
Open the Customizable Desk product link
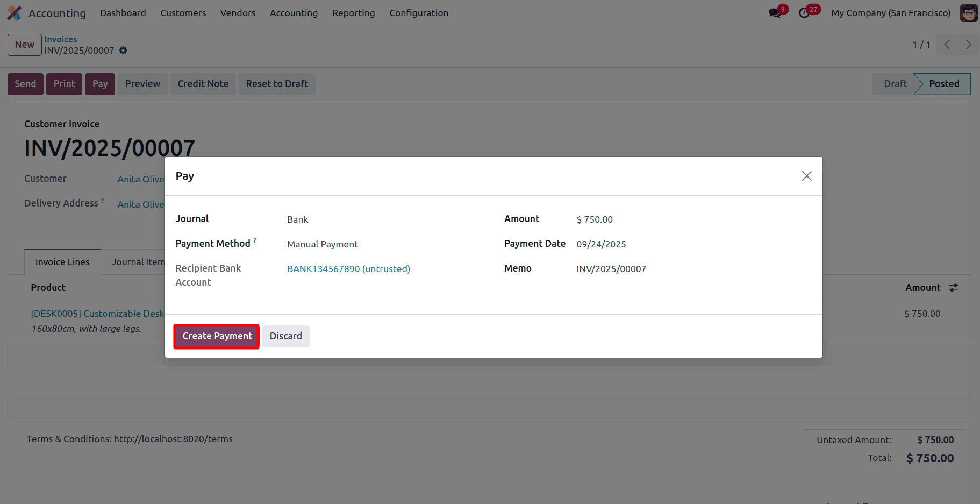click(x=97, y=314)
